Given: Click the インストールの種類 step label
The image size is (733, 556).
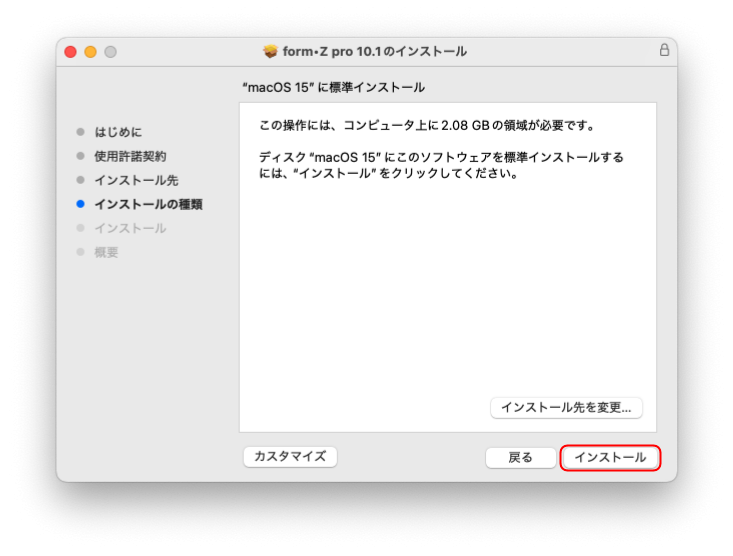Looking at the screenshot, I should (x=148, y=204).
